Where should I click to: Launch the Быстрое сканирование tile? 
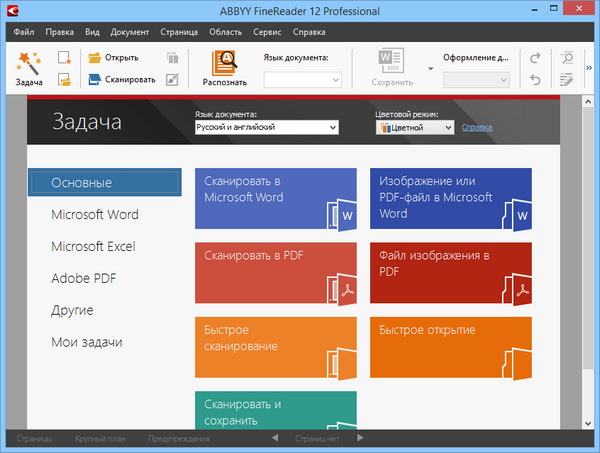click(x=275, y=347)
